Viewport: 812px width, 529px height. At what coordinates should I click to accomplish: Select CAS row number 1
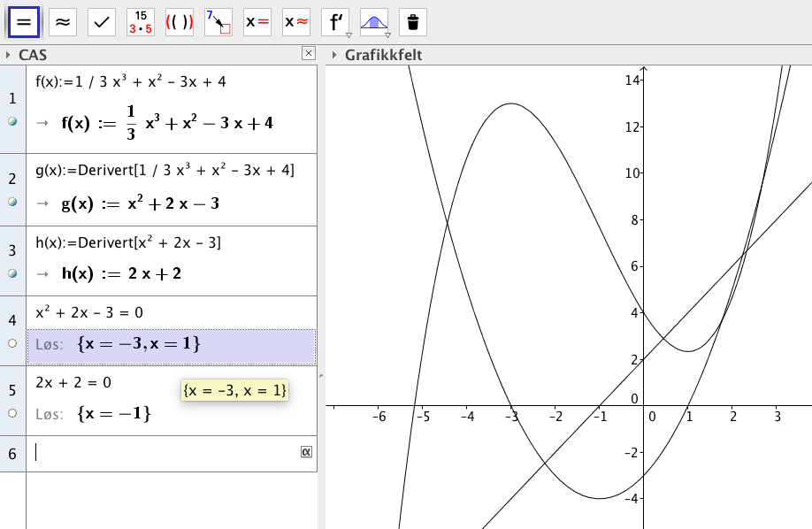12,98
